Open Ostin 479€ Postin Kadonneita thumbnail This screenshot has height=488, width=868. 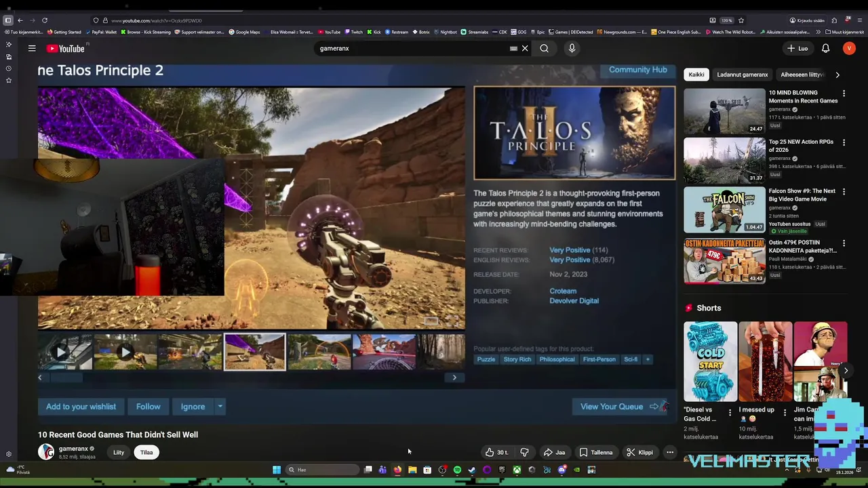724,260
